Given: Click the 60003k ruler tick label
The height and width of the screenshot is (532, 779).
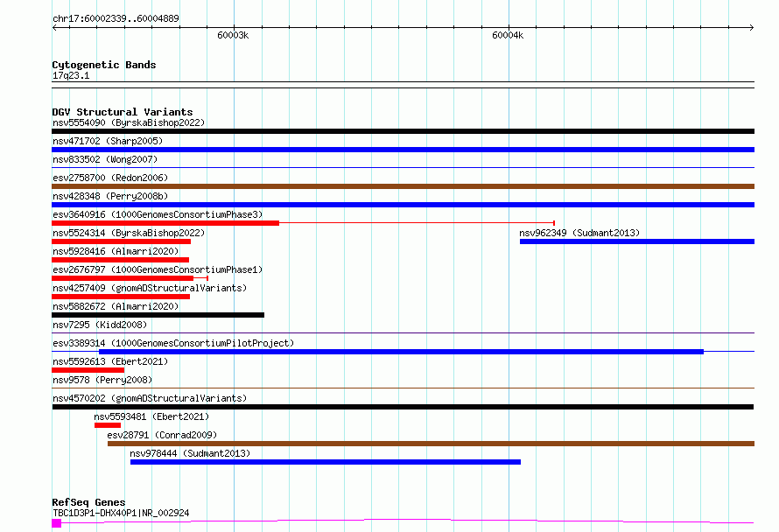Looking at the screenshot, I should click(233, 35).
